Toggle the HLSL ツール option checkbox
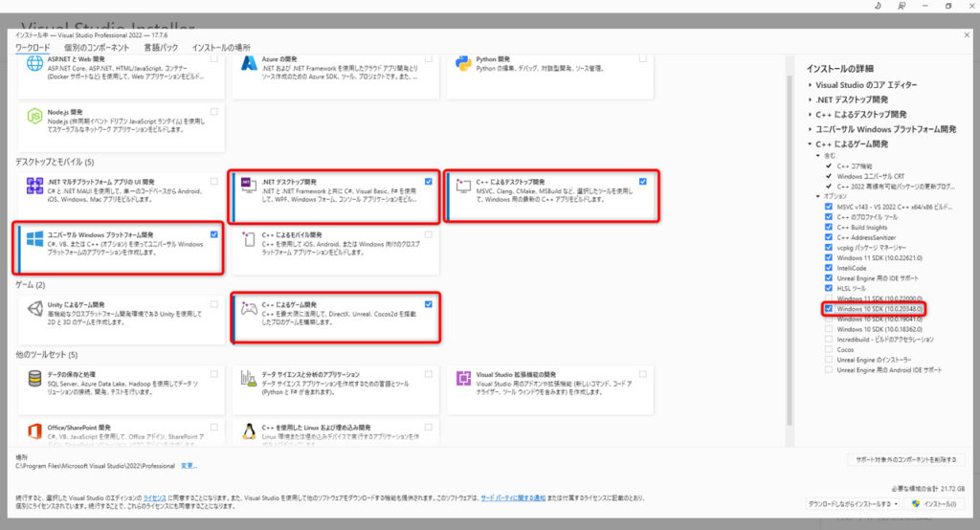This screenshot has width=980, height=530. [x=829, y=288]
